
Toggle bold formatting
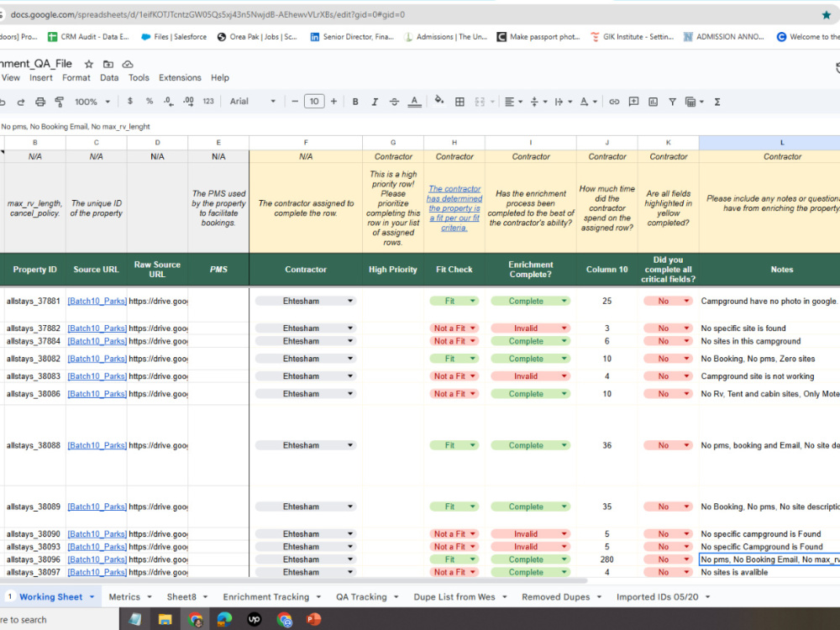pos(355,102)
